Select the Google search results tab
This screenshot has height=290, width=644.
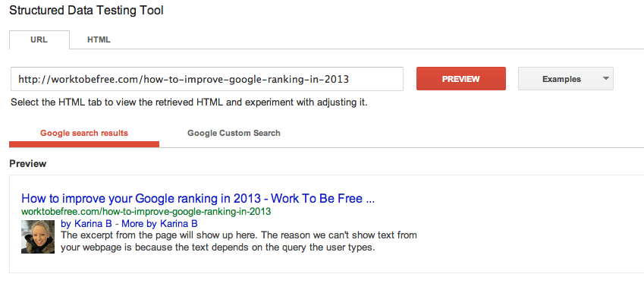tap(84, 133)
